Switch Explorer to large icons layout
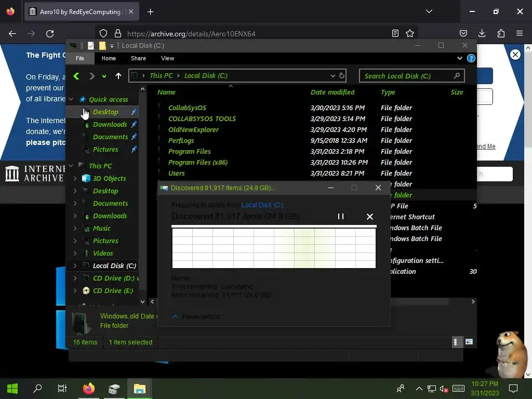This screenshot has width=532, height=399. (x=469, y=342)
